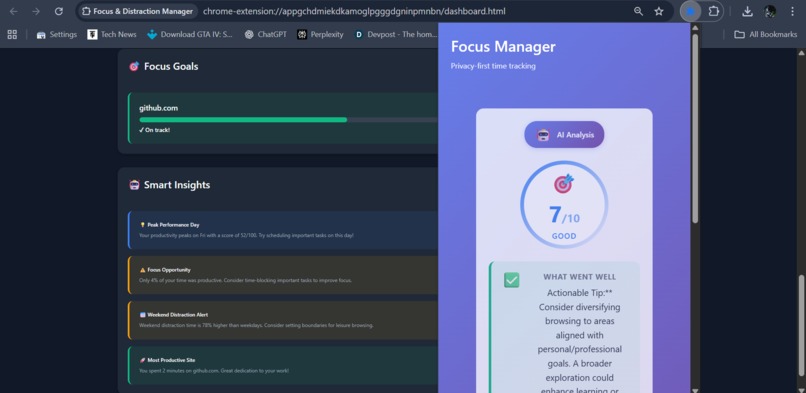Viewport: 806px width, 393px height.
Task: Open the All Bookmarks folder
Action: (765, 34)
